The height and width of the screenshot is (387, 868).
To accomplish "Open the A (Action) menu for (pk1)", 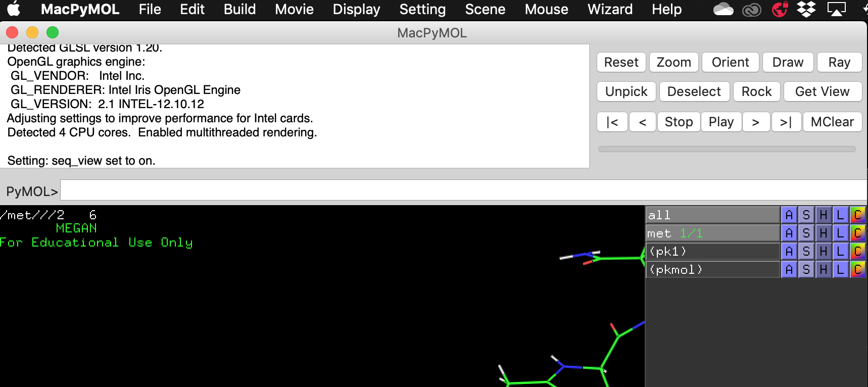I will [789, 251].
